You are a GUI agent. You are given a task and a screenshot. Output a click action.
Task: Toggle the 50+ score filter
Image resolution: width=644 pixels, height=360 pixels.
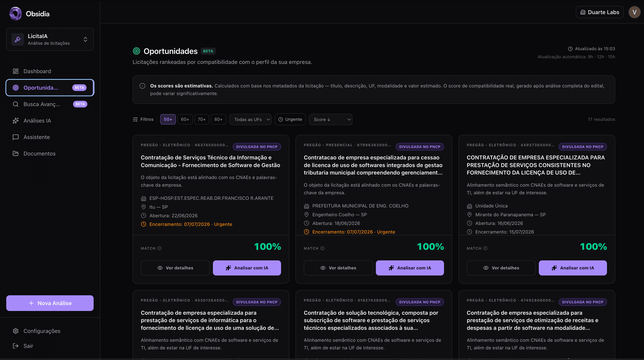(x=168, y=119)
